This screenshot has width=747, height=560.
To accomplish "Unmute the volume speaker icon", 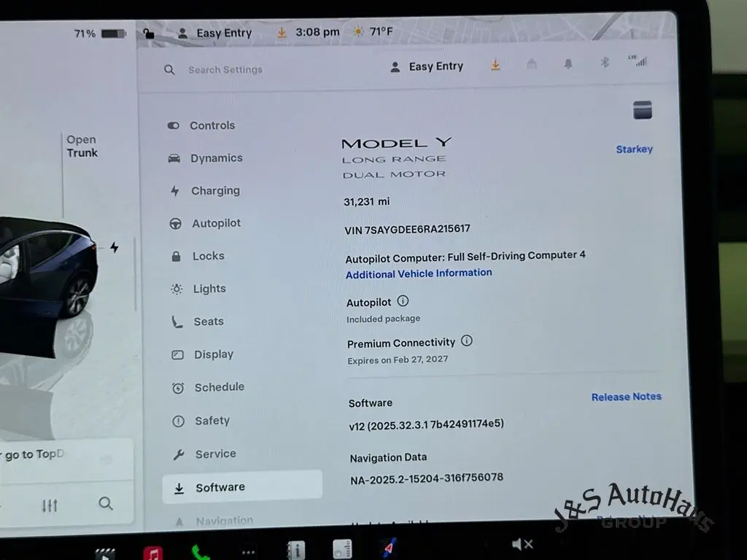I will (x=522, y=544).
